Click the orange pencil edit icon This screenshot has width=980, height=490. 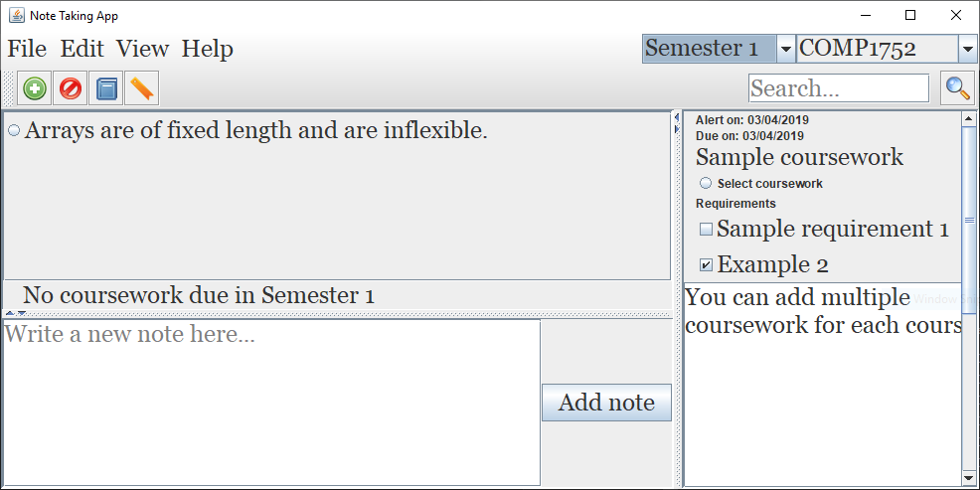point(141,88)
